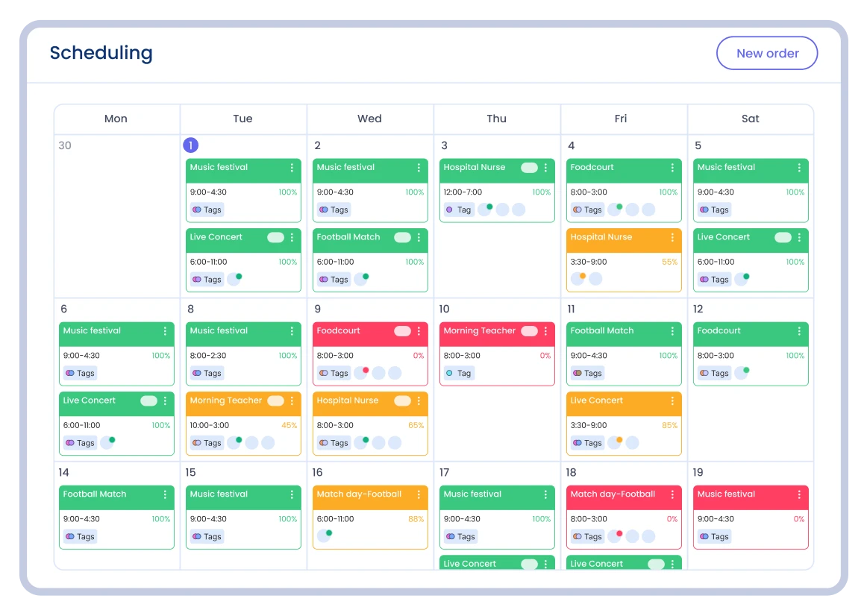867x616 pixels.
Task: Click the Tags chip on day 19 Music festival
Action: coord(714,537)
